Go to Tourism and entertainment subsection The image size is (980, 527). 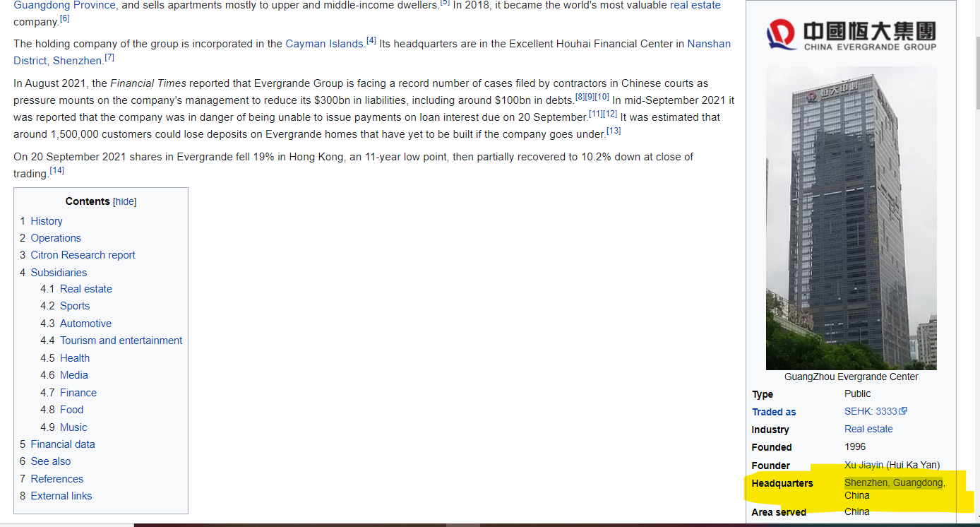[121, 341]
